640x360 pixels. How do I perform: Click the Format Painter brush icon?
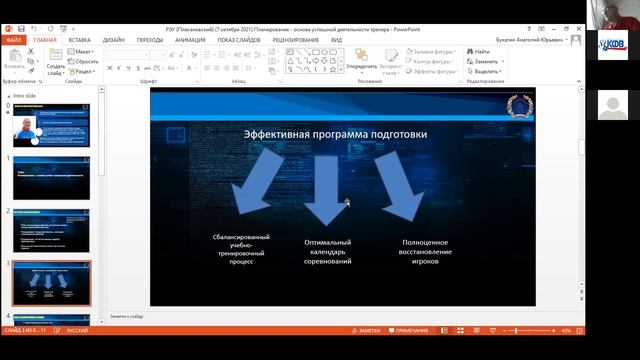(x=31, y=71)
